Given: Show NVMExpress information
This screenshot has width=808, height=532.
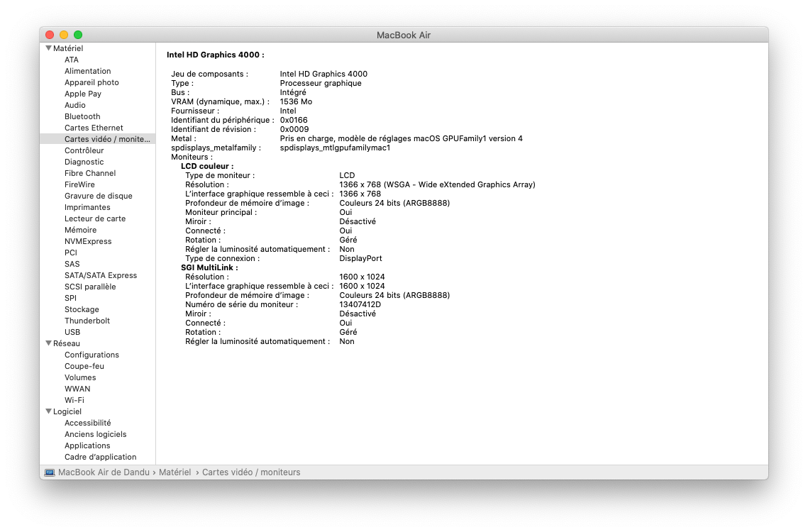Looking at the screenshot, I should coord(88,241).
